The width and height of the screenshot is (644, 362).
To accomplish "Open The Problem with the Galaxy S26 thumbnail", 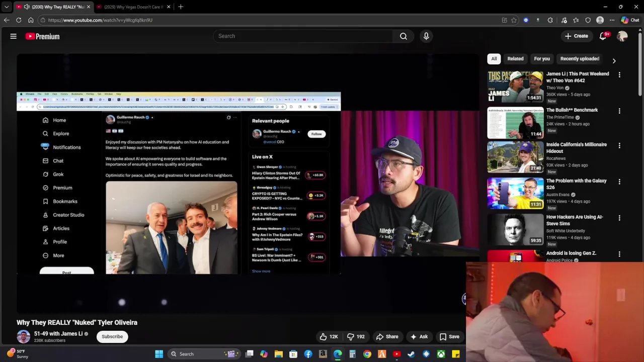I will pos(515,193).
